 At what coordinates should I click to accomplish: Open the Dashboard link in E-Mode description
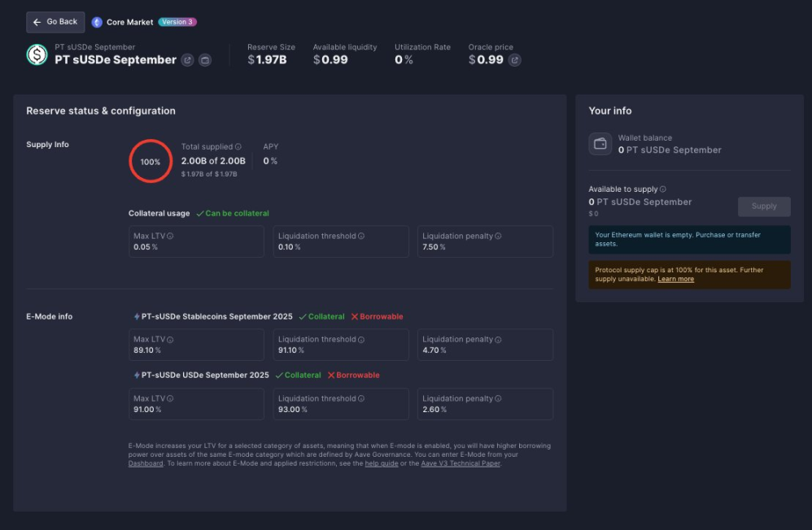(x=145, y=463)
